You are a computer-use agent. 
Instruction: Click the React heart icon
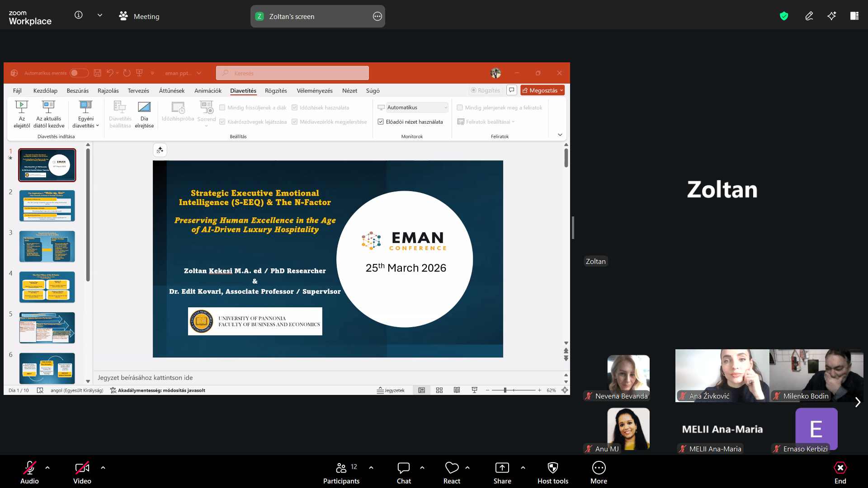[452, 468]
